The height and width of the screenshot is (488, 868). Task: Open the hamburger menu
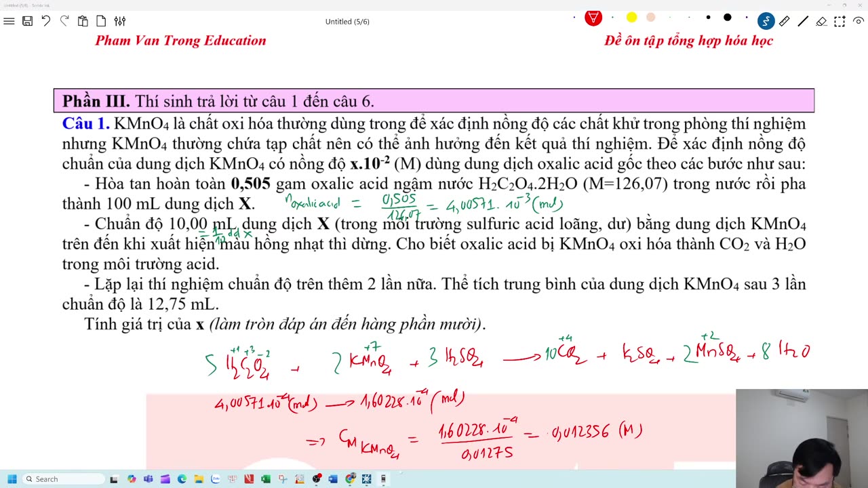click(x=9, y=21)
